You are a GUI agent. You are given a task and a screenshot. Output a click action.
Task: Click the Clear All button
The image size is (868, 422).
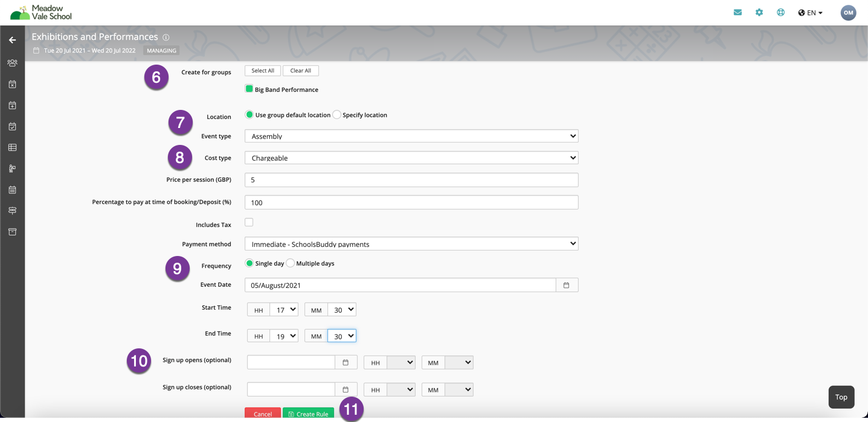[301, 71]
